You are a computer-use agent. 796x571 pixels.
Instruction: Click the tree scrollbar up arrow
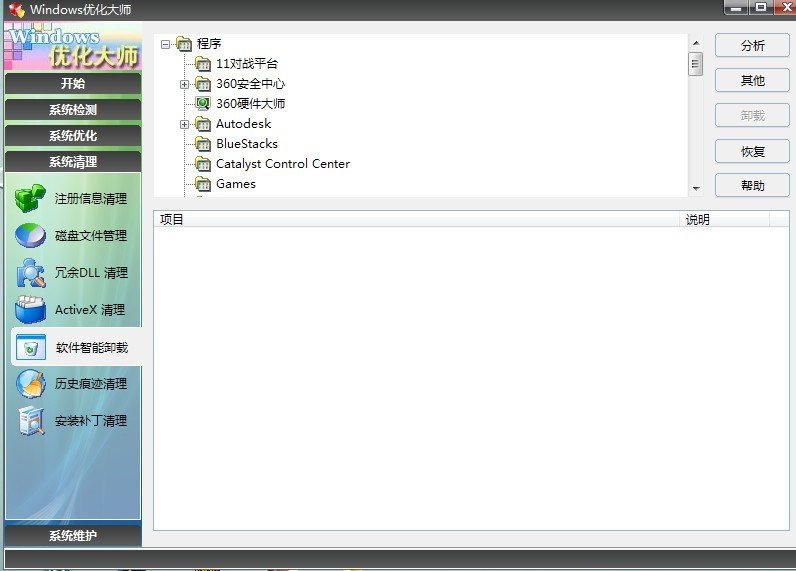tap(696, 43)
